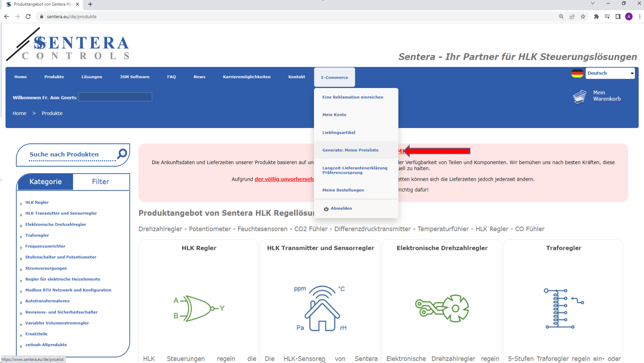Open Elektronische Drehzahlregler in sidebar
644x363 pixels.
55,224
